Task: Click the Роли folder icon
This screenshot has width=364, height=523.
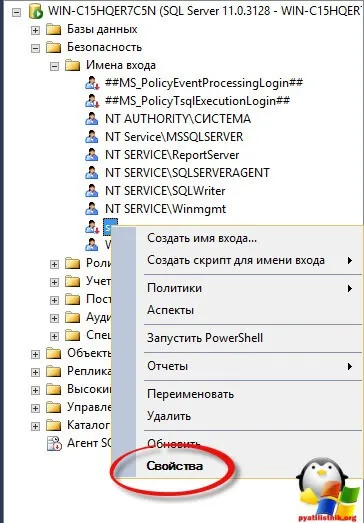Action: (x=72, y=264)
